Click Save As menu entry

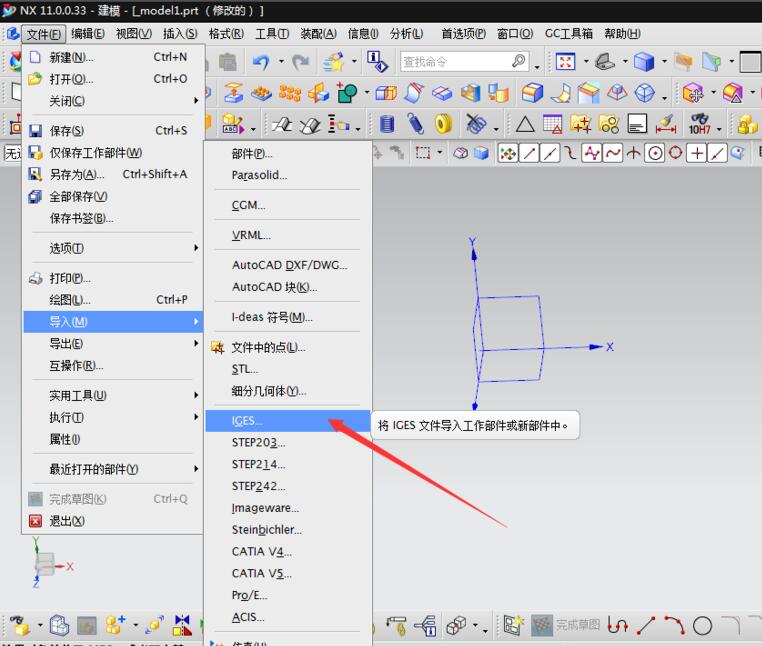(113, 174)
